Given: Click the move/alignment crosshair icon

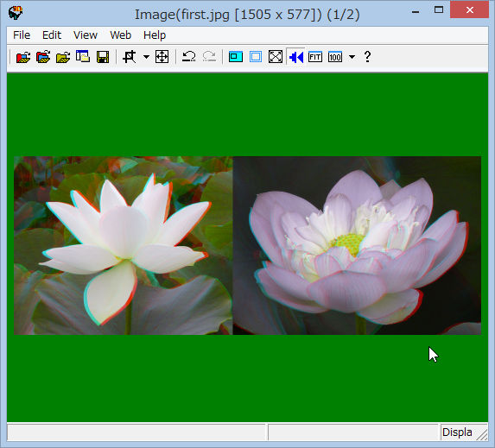Looking at the screenshot, I should point(162,57).
